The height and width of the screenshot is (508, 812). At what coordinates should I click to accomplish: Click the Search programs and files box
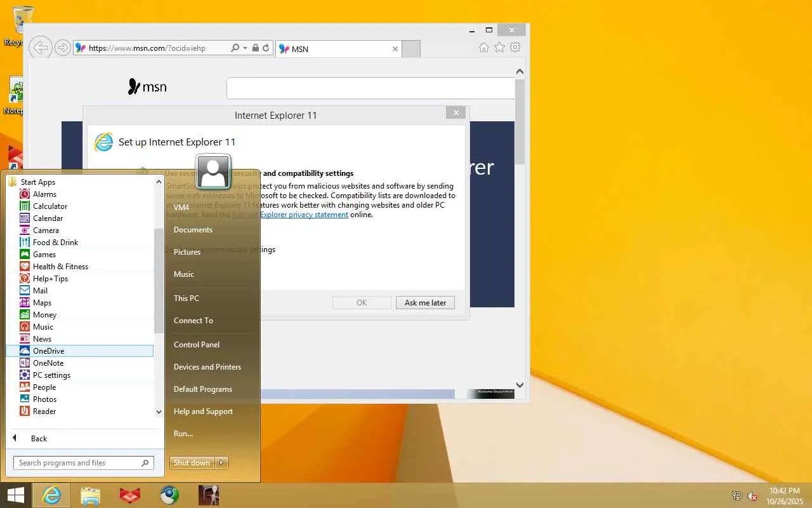(84, 463)
